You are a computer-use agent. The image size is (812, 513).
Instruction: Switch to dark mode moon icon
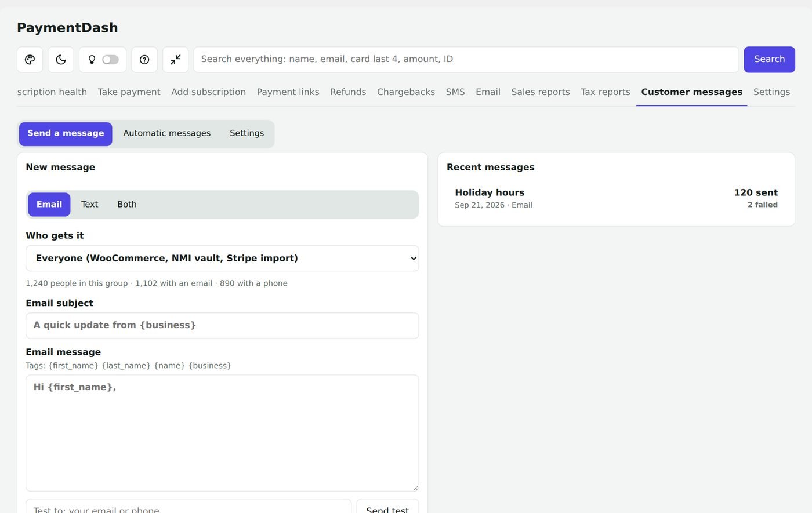click(x=61, y=60)
